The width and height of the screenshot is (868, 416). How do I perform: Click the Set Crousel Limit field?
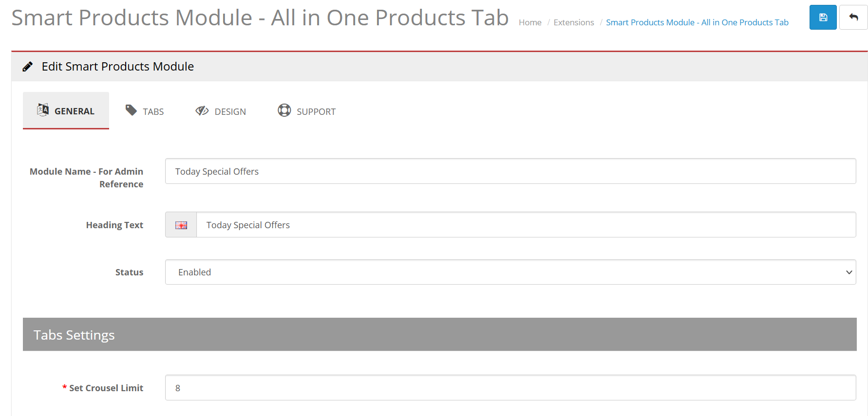(x=510, y=388)
